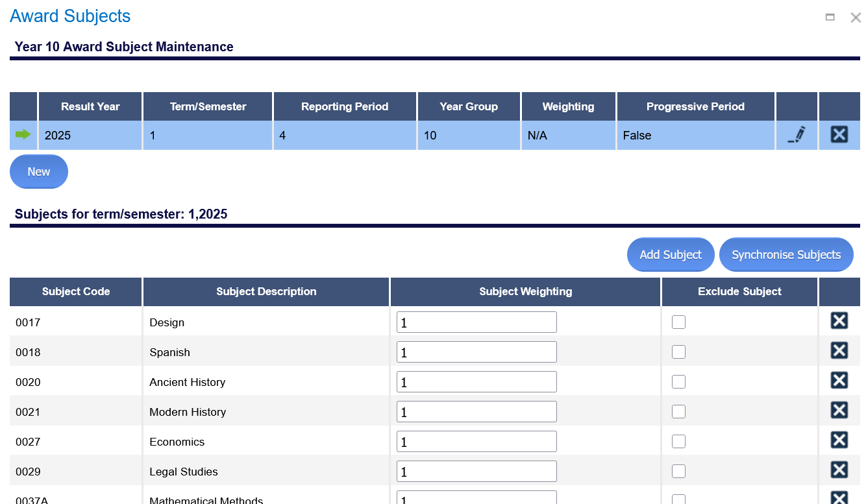Viewport: 866px width, 504px height.
Task: Select the Spanish description cell
Action: (266, 352)
